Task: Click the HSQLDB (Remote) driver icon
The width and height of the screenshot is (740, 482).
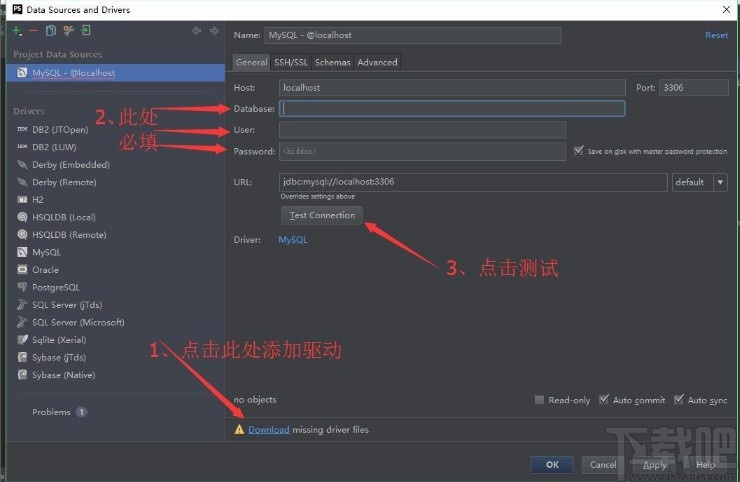Action: (x=22, y=235)
